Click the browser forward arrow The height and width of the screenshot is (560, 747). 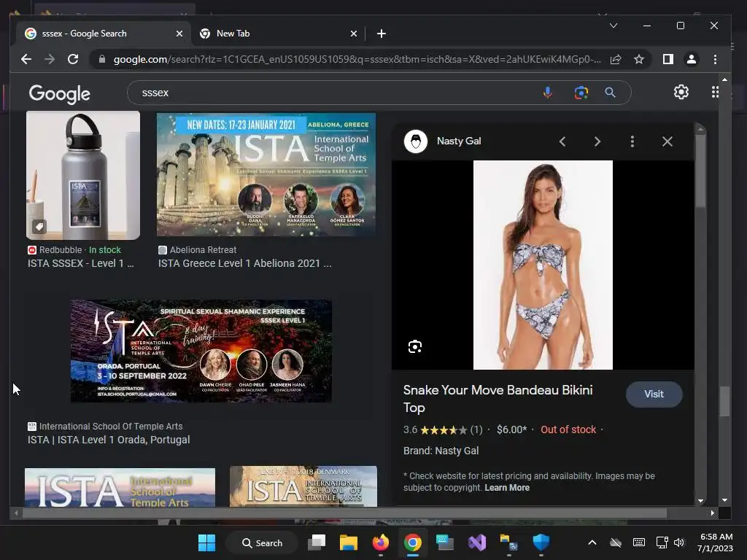click(x=50, y=59)
